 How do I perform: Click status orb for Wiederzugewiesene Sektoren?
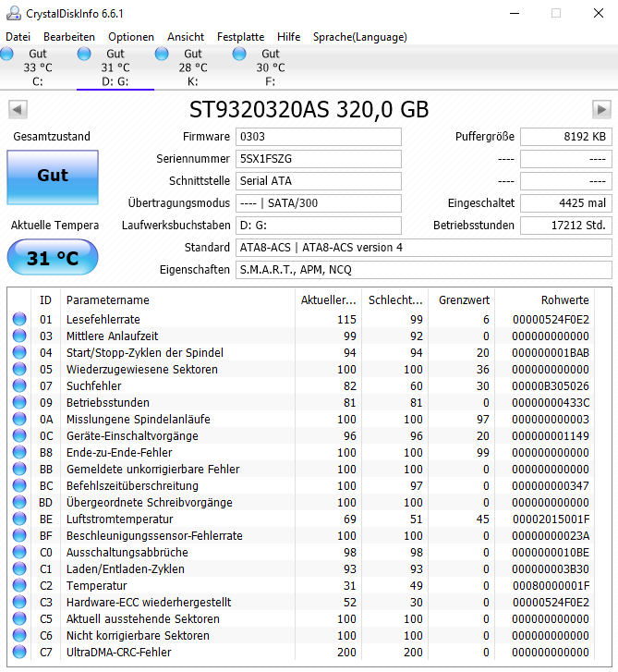[19, 370]
